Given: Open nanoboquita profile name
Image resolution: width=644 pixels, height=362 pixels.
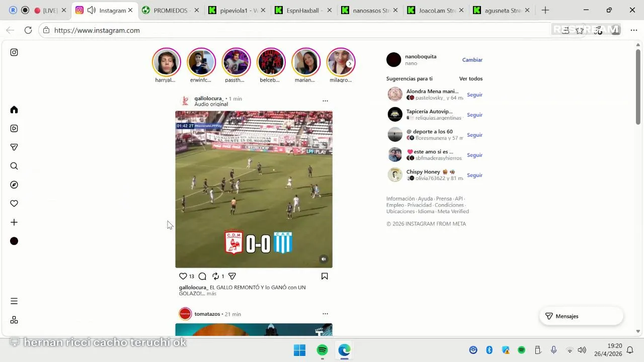Looking at the screenshot, I should click(421, 56).
